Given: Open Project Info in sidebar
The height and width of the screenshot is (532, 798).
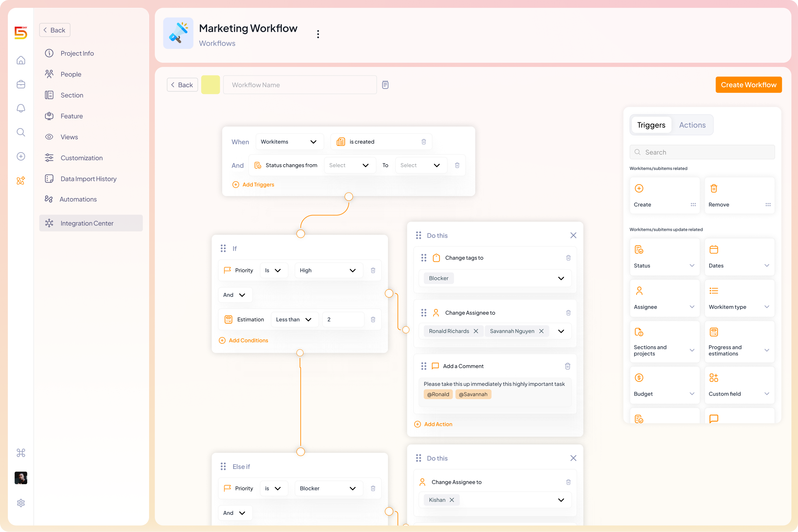Looking at the screenshot, I should [77, 53].
